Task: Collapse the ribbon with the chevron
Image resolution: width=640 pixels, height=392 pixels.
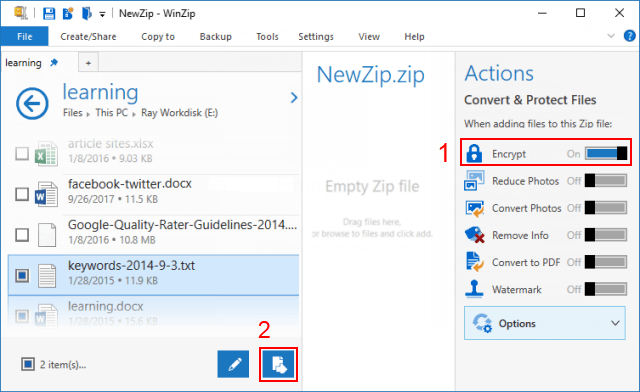Action: tap(611, 36)
